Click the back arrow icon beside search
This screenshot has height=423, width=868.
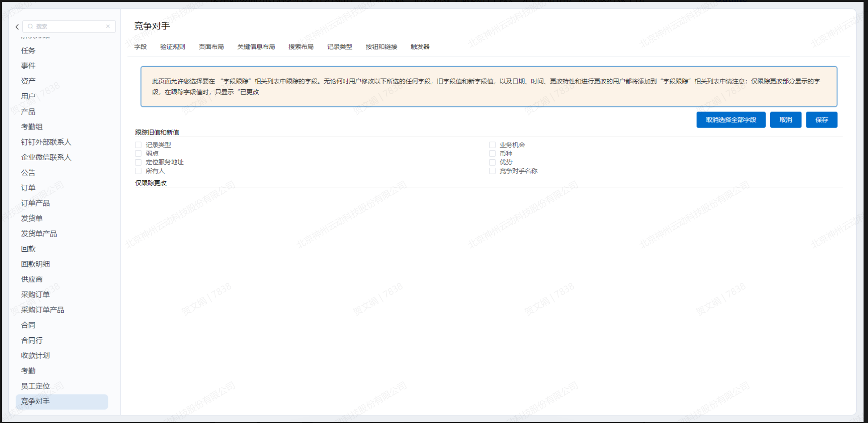tap(17, 27)
